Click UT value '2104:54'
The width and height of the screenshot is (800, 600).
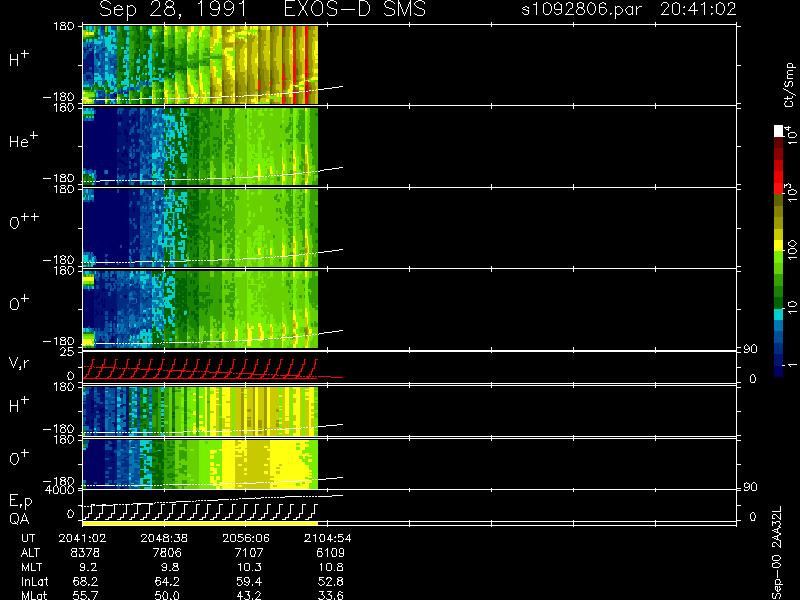328,538
